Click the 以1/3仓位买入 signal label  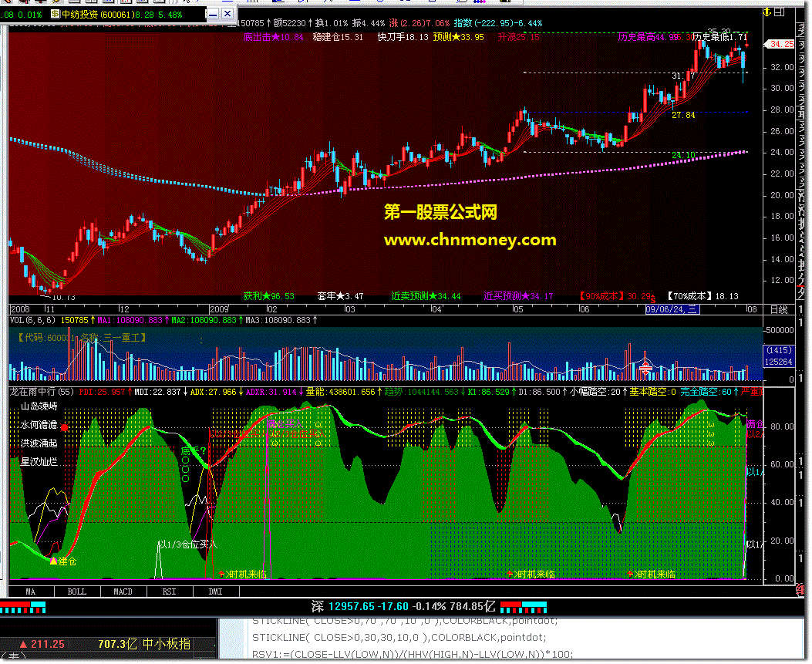tap(187, 544)
